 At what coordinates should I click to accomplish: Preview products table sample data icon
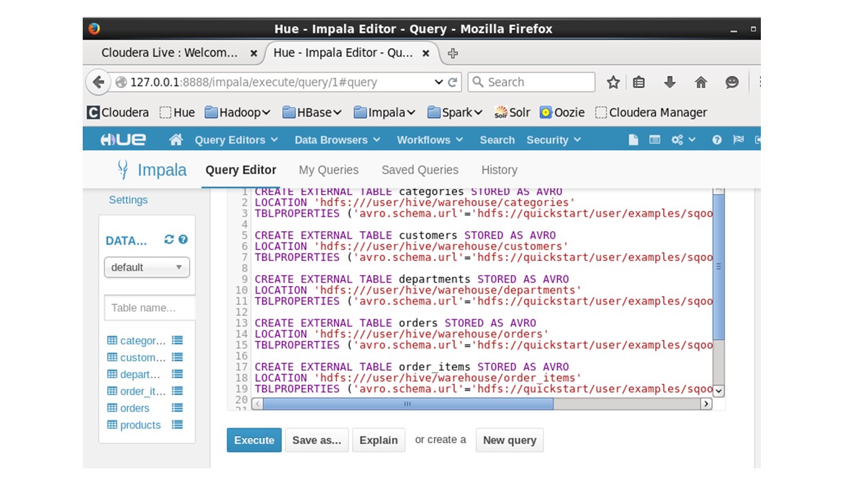(177, 425)
